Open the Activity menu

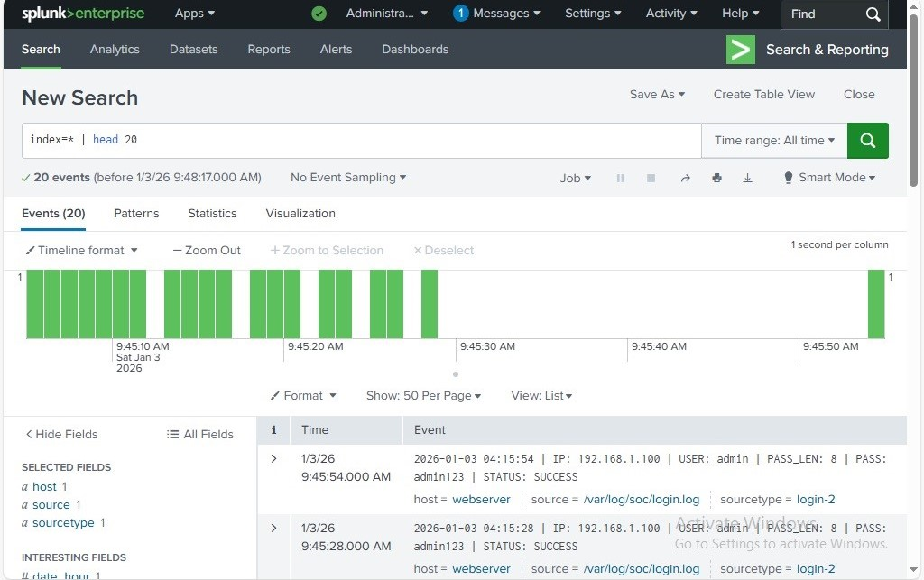671,13
